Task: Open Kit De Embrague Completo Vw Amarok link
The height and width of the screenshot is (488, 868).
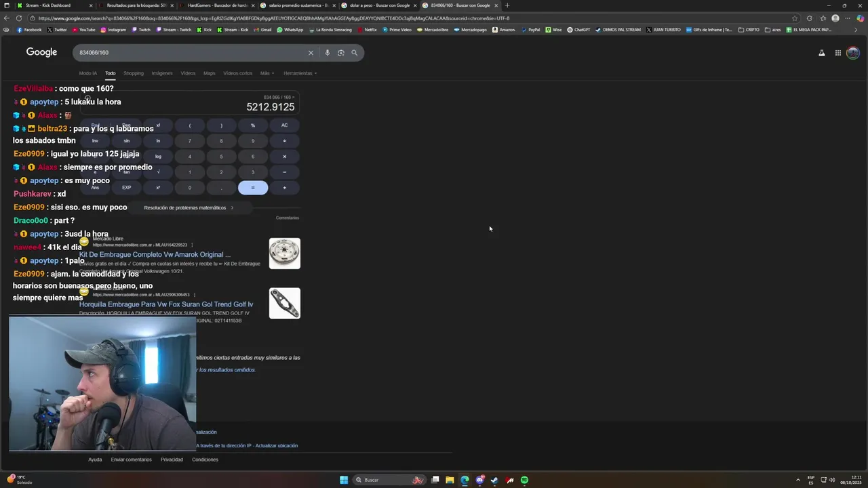Action: pos(155,255)
